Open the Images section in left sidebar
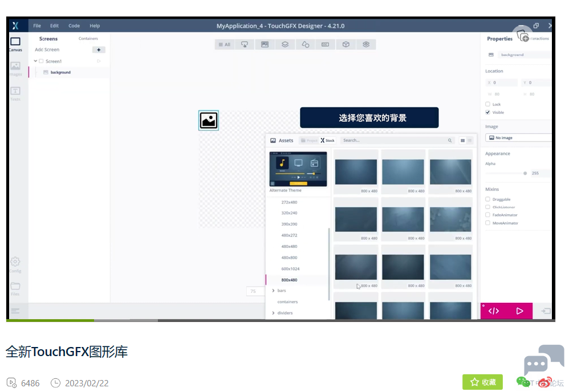The width and height of the screenshot is (569, 392). coord(15,68)
